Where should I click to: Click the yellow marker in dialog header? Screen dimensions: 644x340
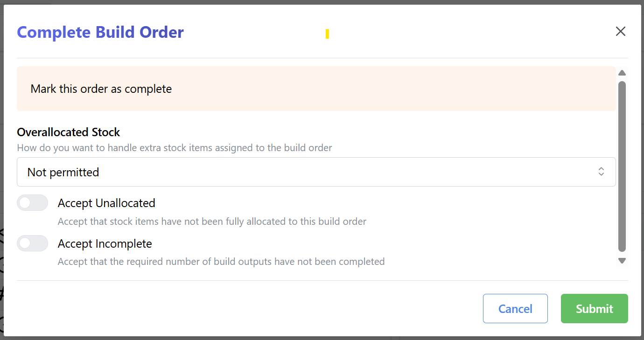pos(328,34)
